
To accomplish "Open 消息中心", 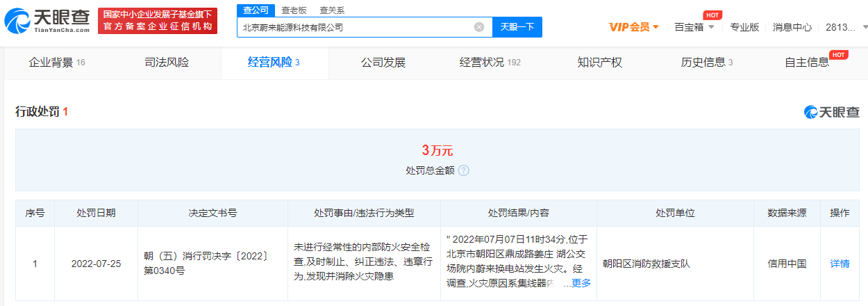I will (x=792, y=27).
